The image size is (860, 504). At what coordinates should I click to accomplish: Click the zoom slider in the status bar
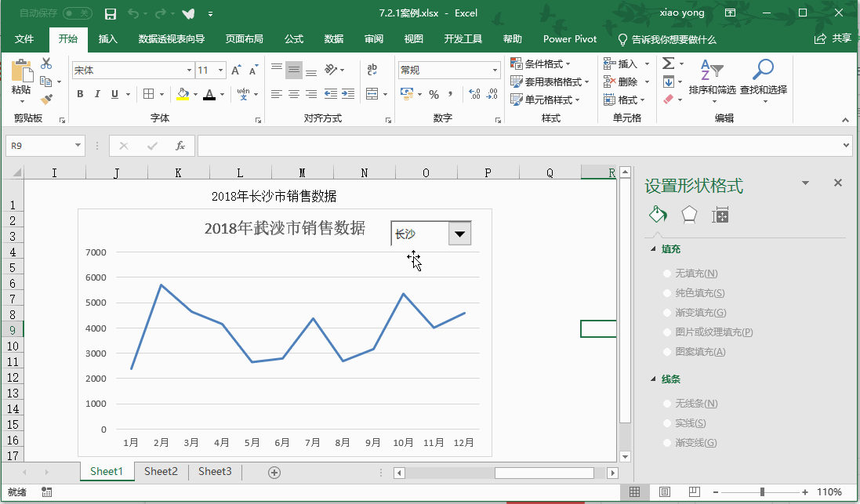pyautogui.click(x=762, y=492)
